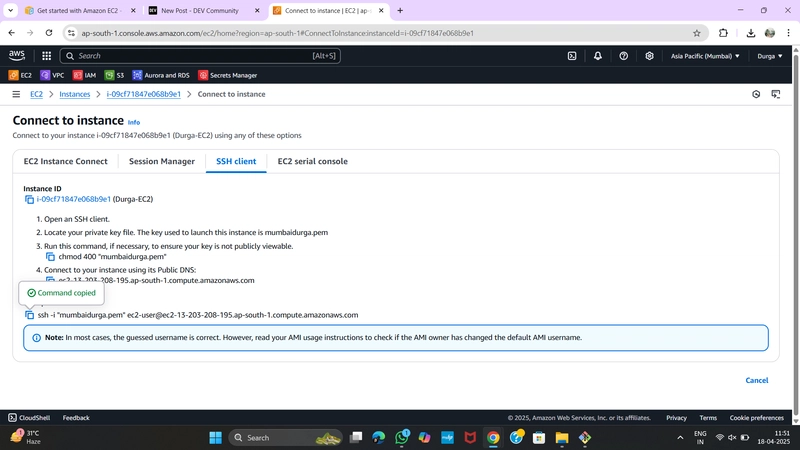Open the AWS services grid menu
The height and width of the screenshot is (450, 800).
coord(46,56)
